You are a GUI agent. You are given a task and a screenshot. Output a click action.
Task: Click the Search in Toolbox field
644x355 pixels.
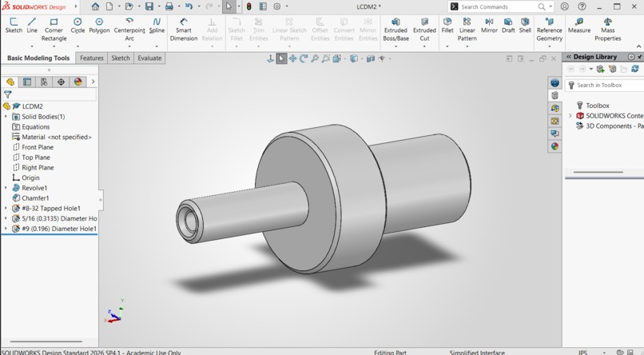coord(604,85)
